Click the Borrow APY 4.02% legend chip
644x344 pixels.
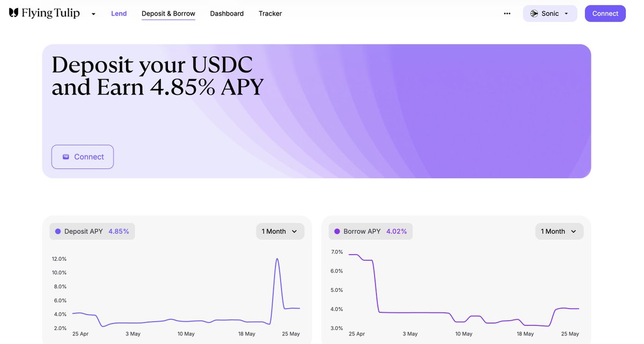[371, 231]
